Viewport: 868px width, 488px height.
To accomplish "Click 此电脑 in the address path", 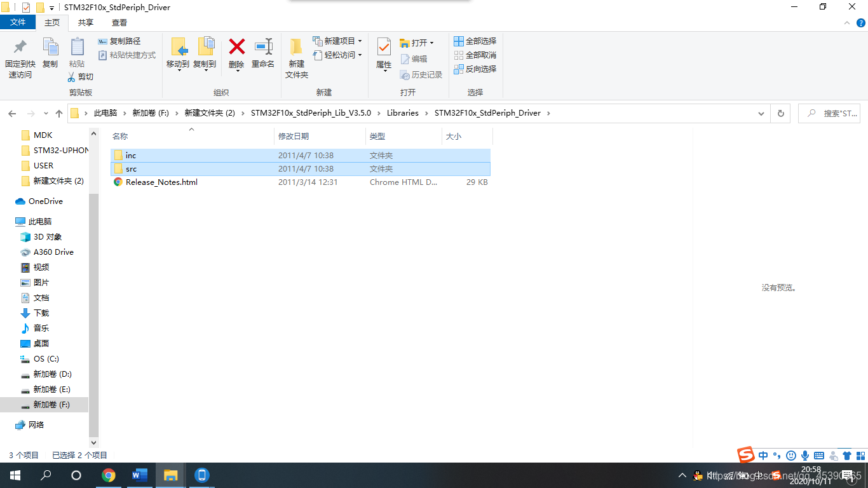I will click(x=105, y=113).
